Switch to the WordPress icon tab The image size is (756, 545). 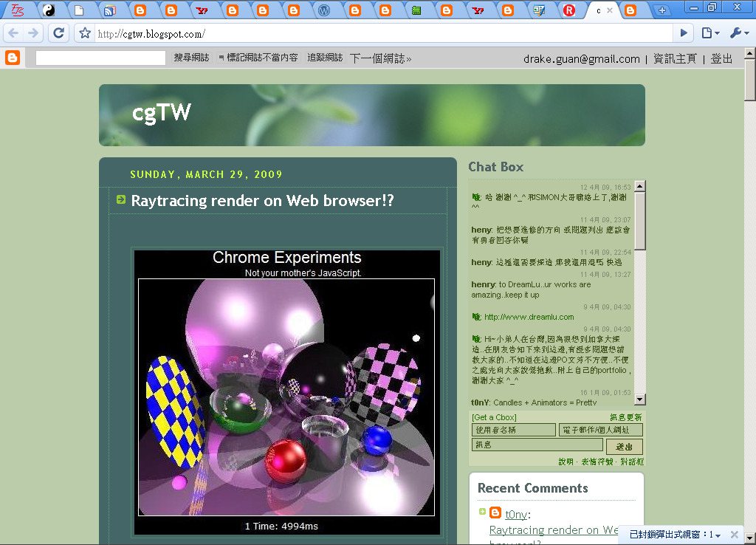pos(324,10)
